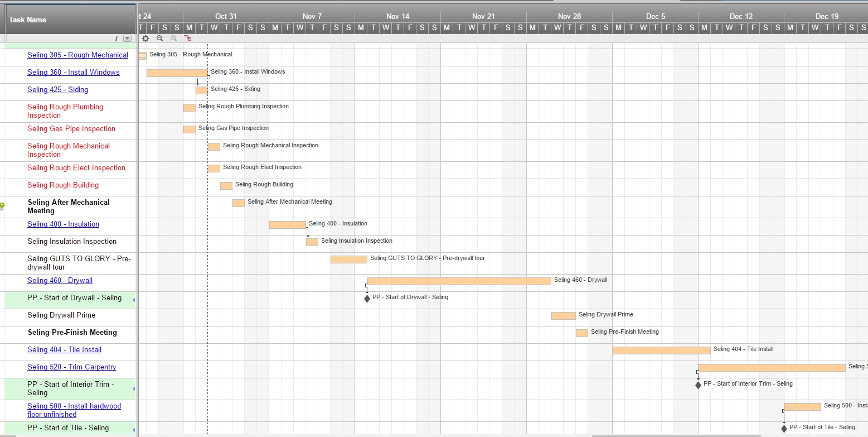Click Seling 425 - Siding Gantt bar
Viewport: 868px width, 437px height.
pos(201,90)
